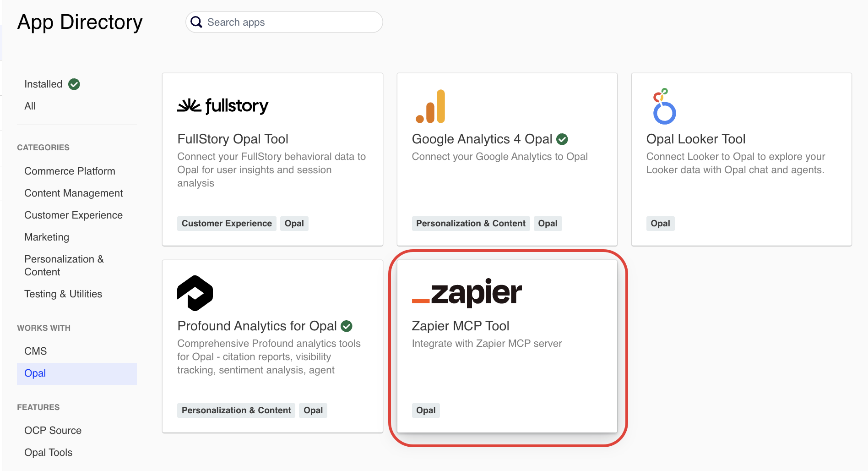868x471 pixels.
Task: Click the Profound Analytics logo icon
Action: (x=195, y=293)
